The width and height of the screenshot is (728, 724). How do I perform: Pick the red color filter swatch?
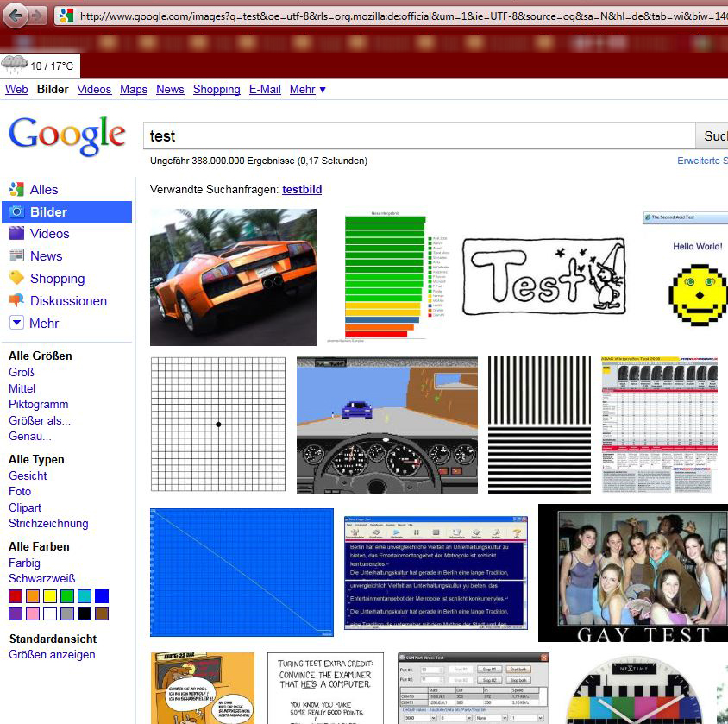pos(16,595)
